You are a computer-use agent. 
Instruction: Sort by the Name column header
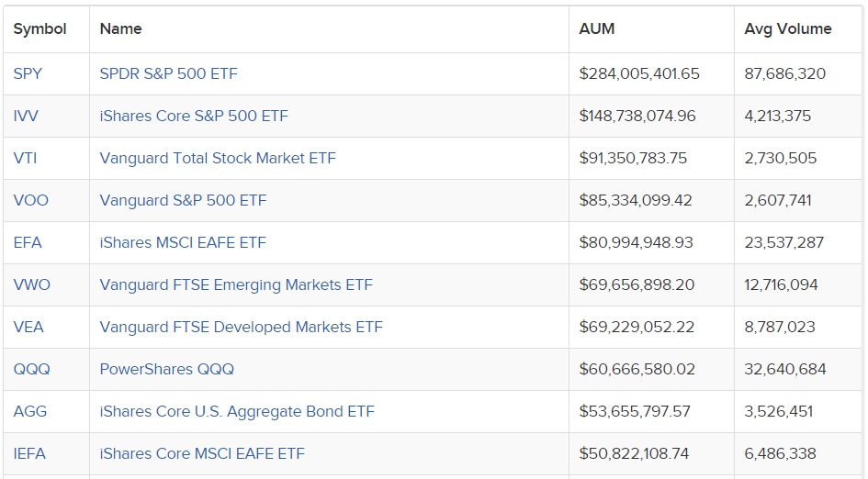120,28
